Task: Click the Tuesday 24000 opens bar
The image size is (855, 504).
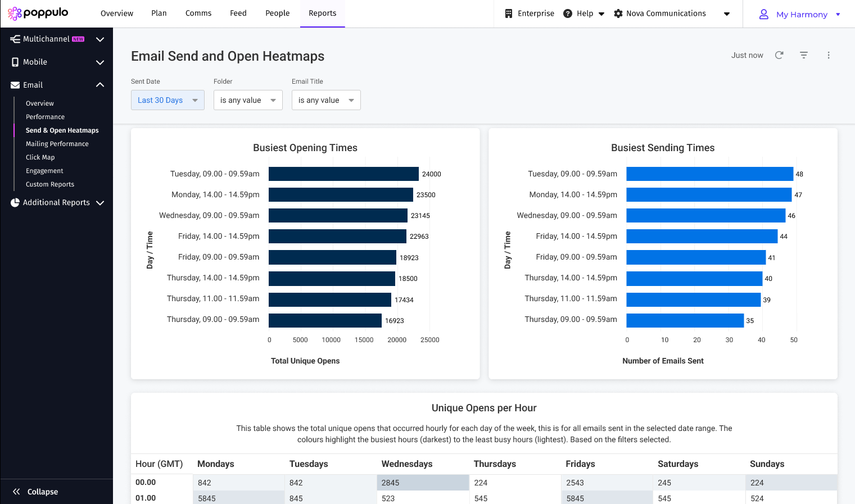Action: coord(343,174)
